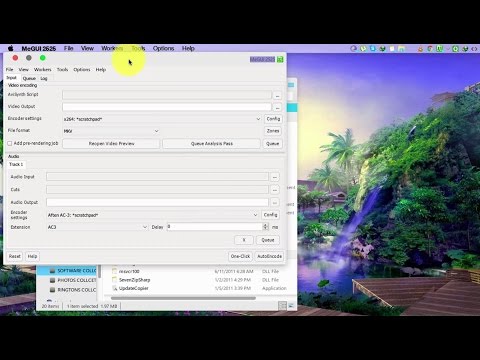Switch Explorer to large thumbnails view icon

point(291,306)
